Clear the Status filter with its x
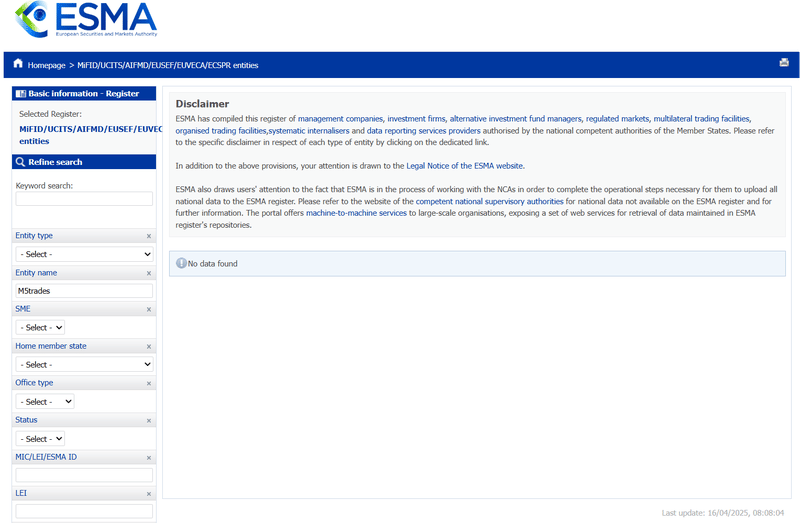800x523 pixels. 149,420
